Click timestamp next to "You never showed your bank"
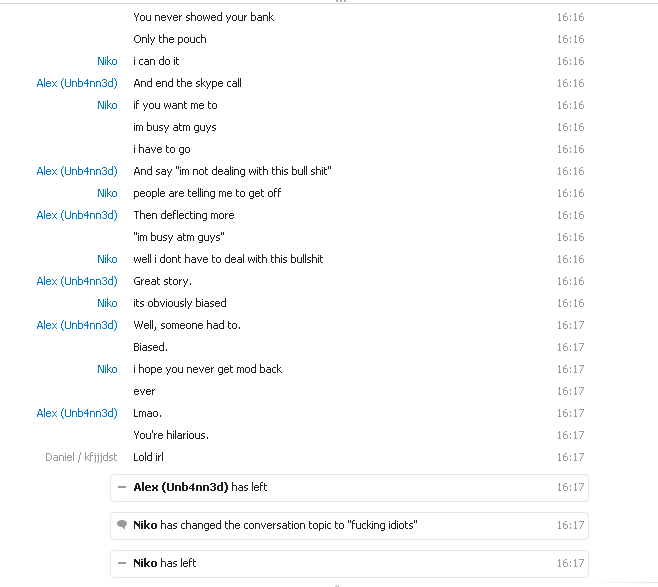This screenshot has height=587, width=658. click(x=570, y=17)
